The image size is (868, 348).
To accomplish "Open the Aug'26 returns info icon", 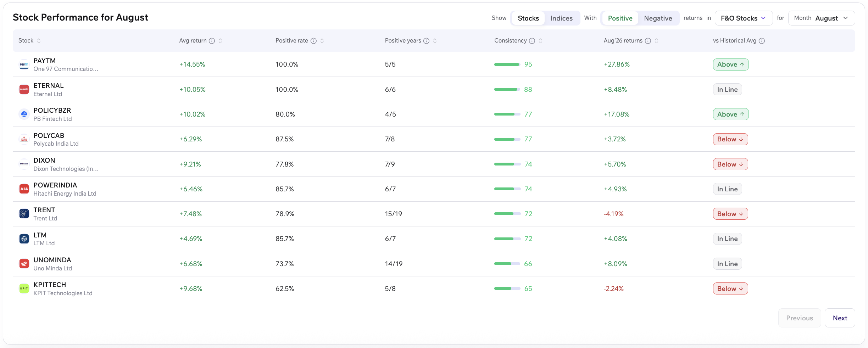I will pyautogui.click(x=648, y=41).
